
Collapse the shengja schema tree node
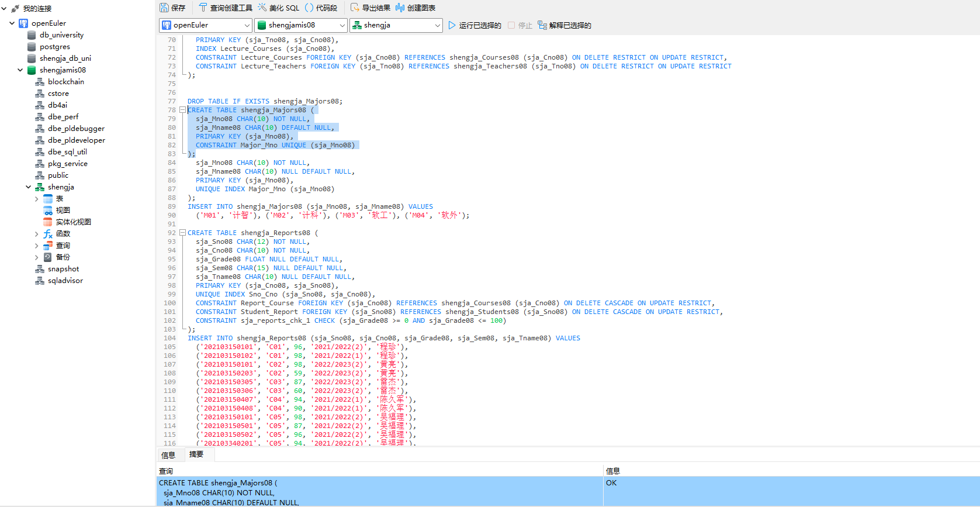coord(29,187)
